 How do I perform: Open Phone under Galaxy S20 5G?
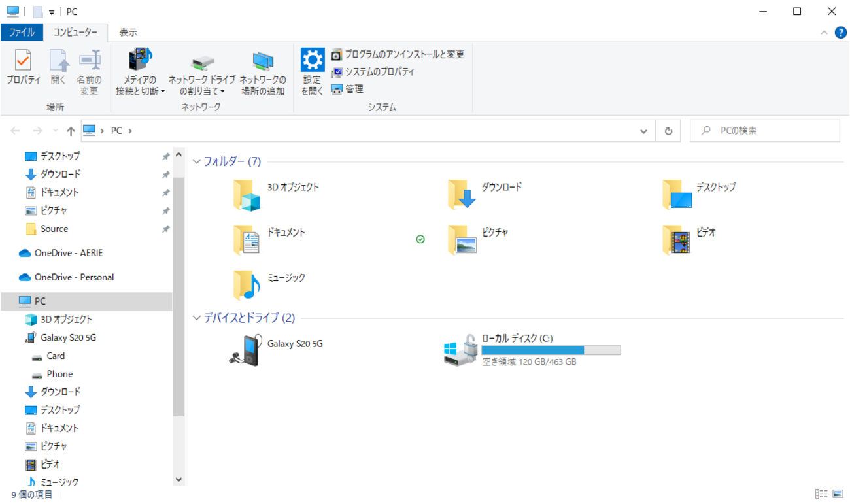click(x=59, y=375)
